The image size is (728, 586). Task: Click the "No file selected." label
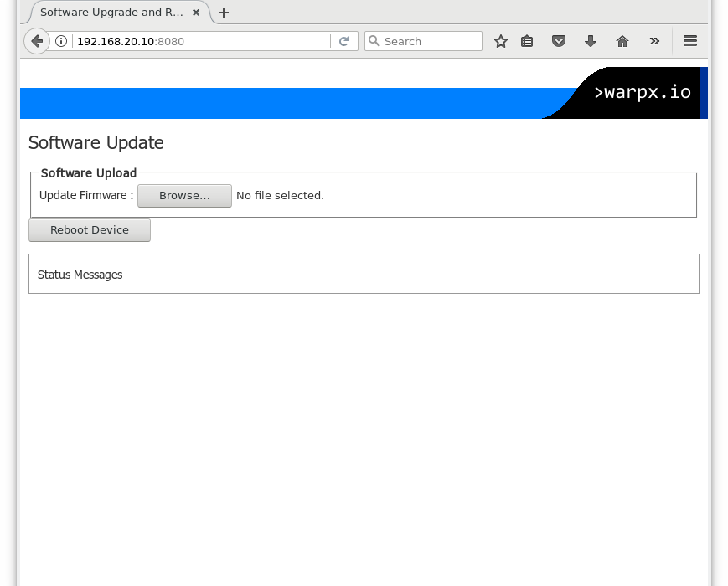pyautogui.click(x=280, y=195)
